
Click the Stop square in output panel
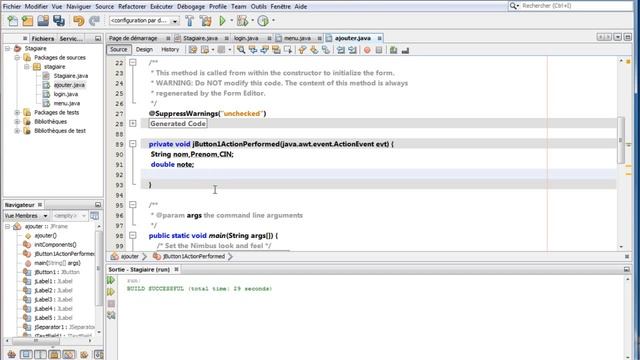pos(111,304)
